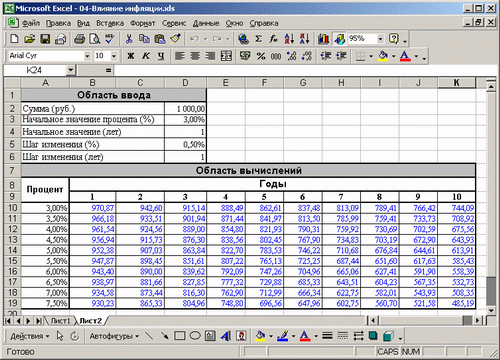The image size is (500, 360).
Task: Paste with the clipboard icon
Action: coord(160,39)
